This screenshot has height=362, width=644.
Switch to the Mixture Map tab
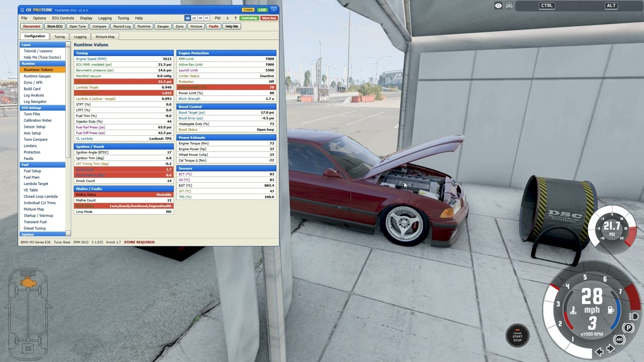point(105,37)
